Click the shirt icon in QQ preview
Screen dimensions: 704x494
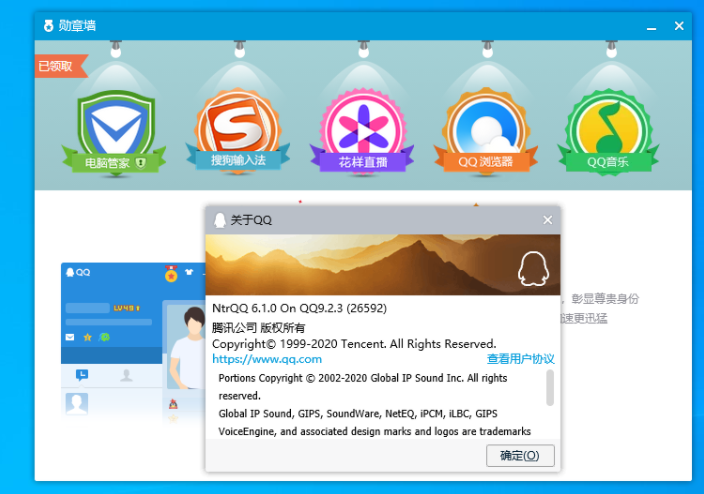(189, 273)
